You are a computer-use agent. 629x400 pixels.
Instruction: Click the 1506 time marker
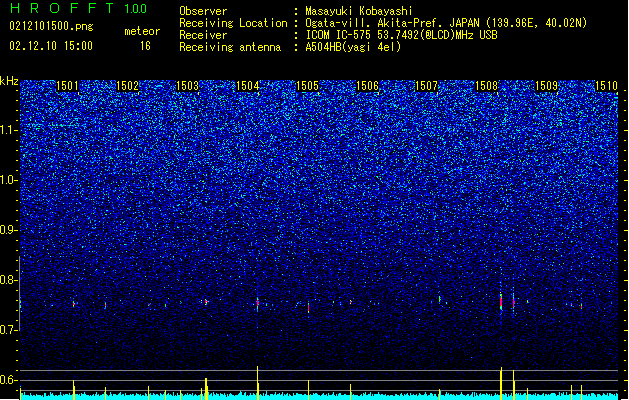[367, 85]
